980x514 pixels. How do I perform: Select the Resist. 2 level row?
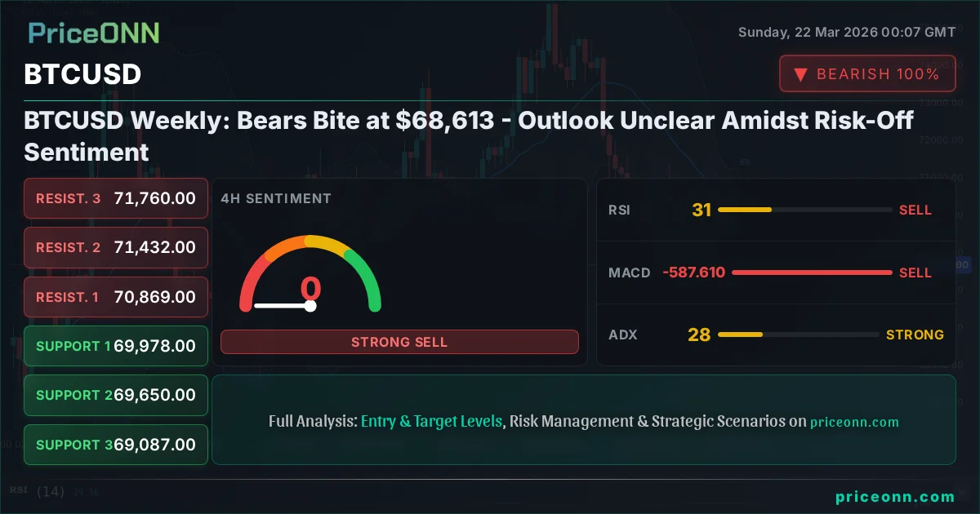[x=116, y=247]
